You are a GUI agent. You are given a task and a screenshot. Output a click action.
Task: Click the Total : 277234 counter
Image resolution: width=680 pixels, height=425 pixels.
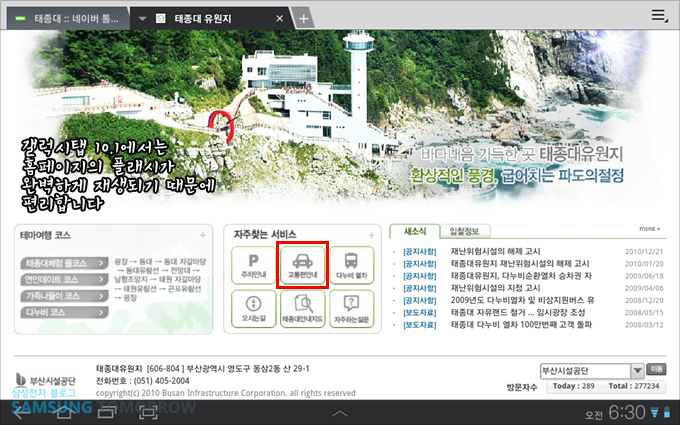pos(634,386)
